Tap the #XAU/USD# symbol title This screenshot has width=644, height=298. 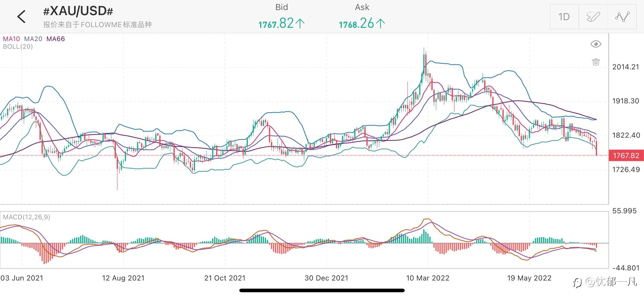click(x=78, y=11)
